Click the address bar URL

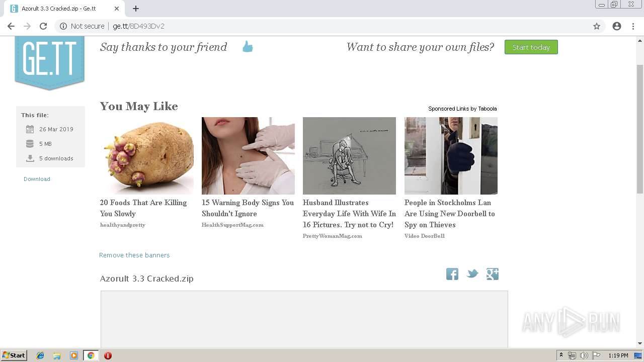(138, 26)
